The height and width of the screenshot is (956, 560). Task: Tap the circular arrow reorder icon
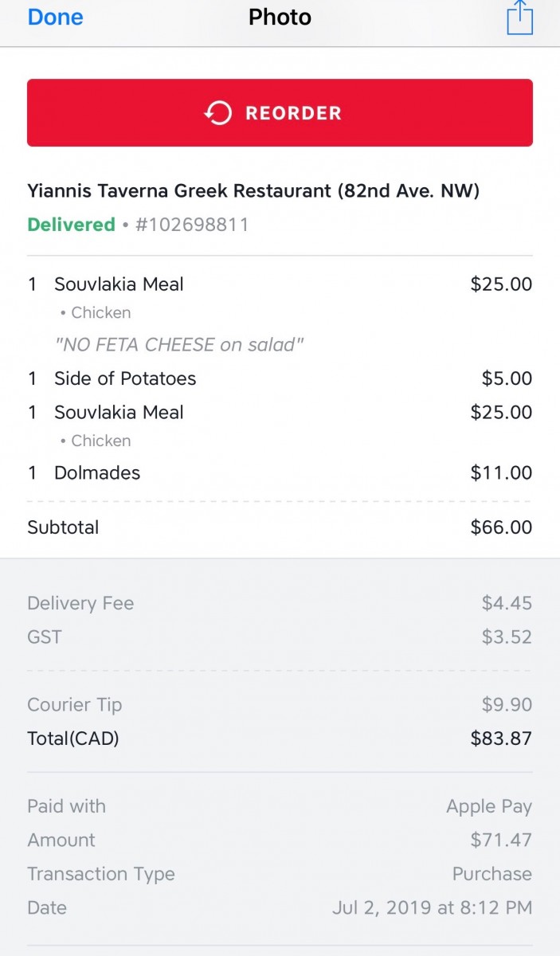point(217,113)
